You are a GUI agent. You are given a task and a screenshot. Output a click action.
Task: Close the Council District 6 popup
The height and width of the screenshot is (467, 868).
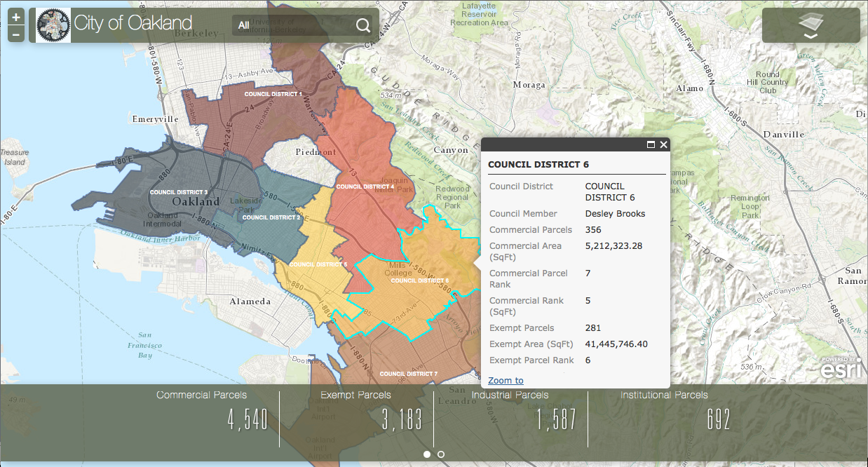coord(663,144)
